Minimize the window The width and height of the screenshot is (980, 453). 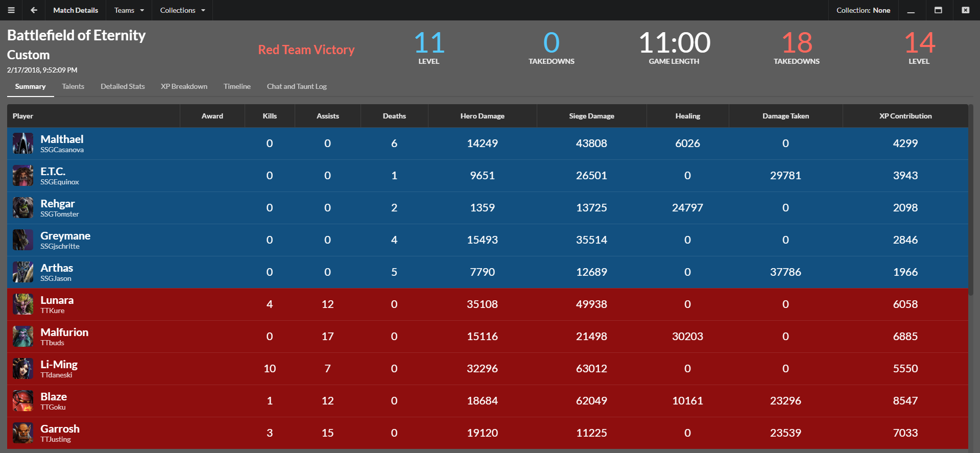tap(911, 10)
